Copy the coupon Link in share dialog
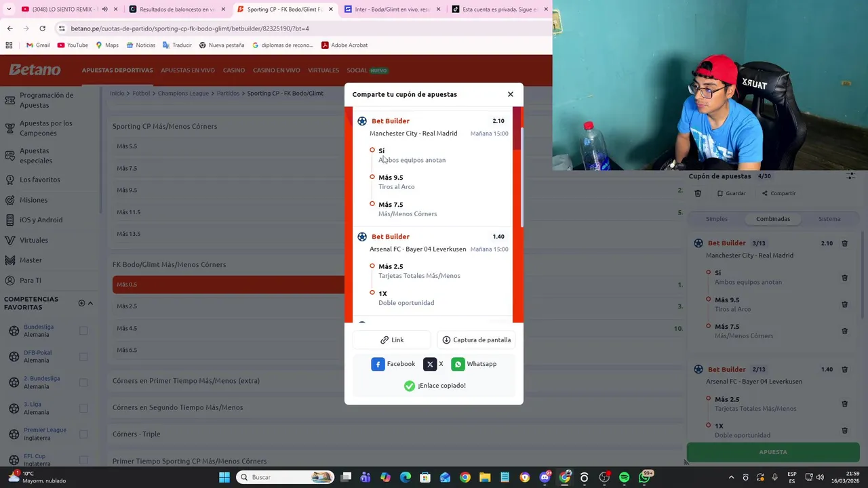The image size is (868, 488). (392, 340)
